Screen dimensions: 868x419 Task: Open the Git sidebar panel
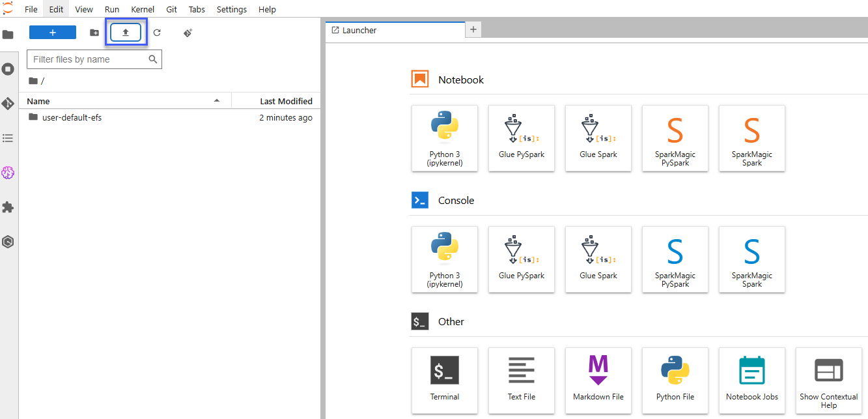[8, 104]
